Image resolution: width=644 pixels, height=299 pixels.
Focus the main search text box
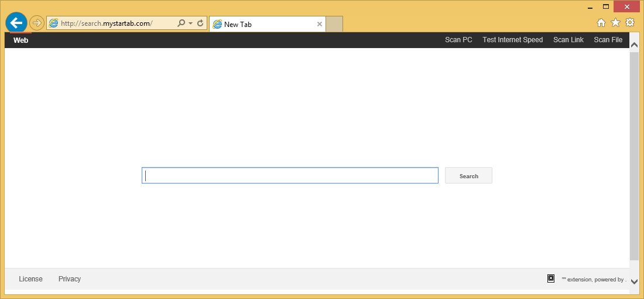[290, 175]
